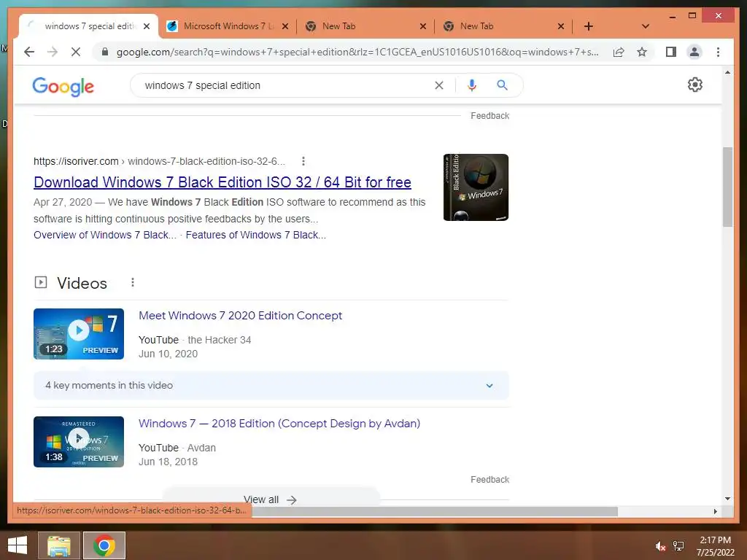This screenshot has height=560, width=747.
Task: Switch to the first New Tab
Action: (x=365, y=26)
